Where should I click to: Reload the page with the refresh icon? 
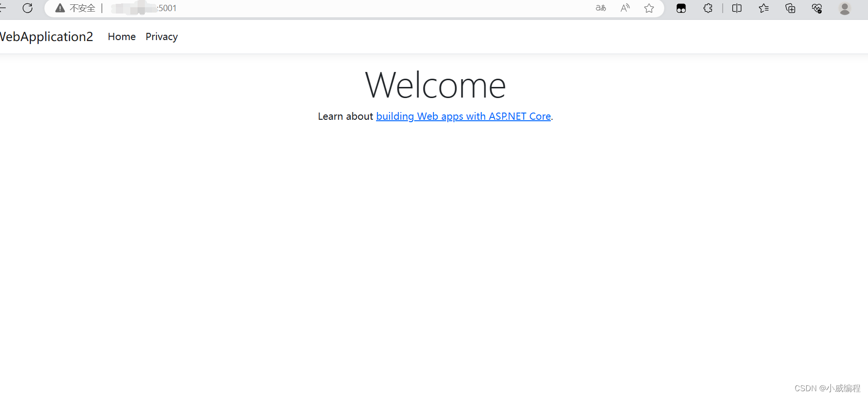[x=28, y=8]
